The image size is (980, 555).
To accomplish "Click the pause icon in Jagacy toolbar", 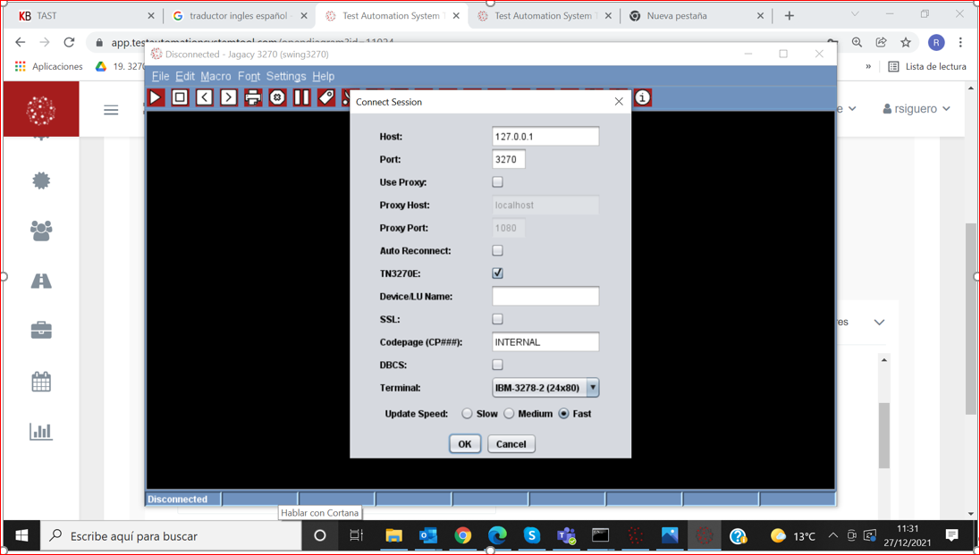I will 302,97.
